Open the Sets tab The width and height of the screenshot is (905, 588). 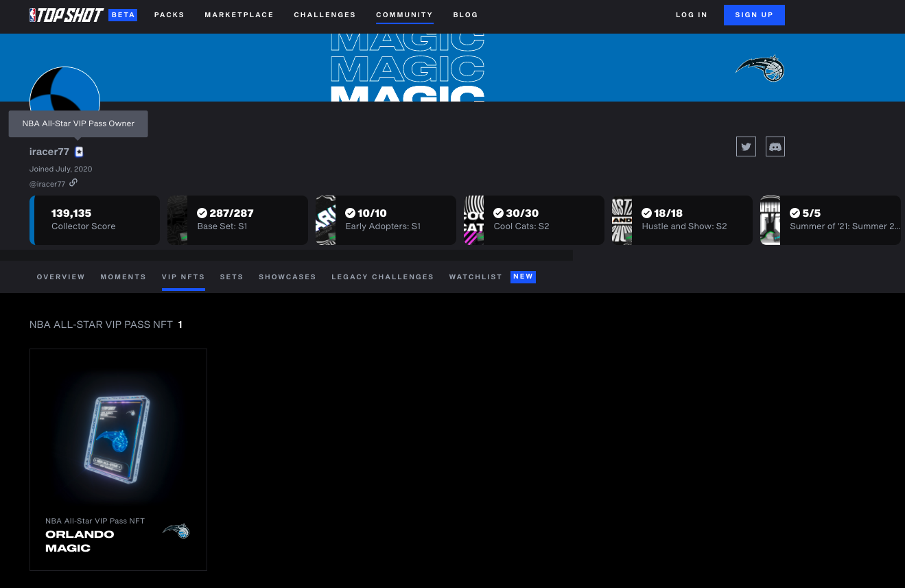(232, 277)
